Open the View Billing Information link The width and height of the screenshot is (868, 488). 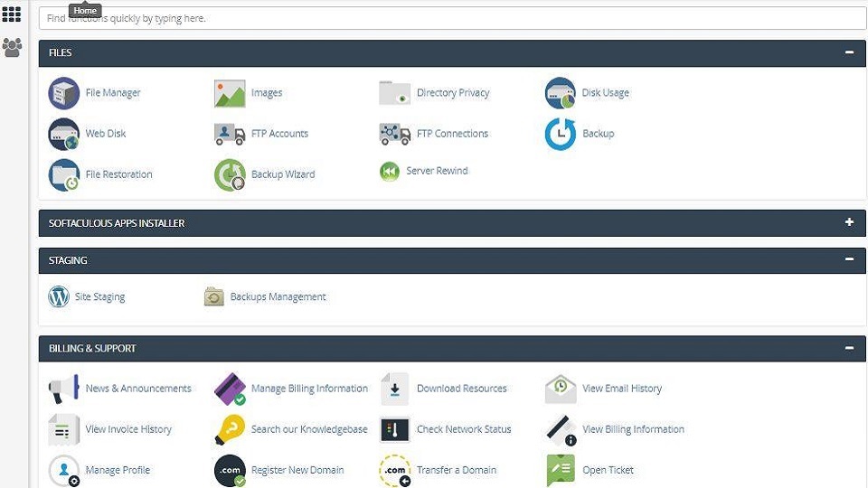[x=633, y=429]
